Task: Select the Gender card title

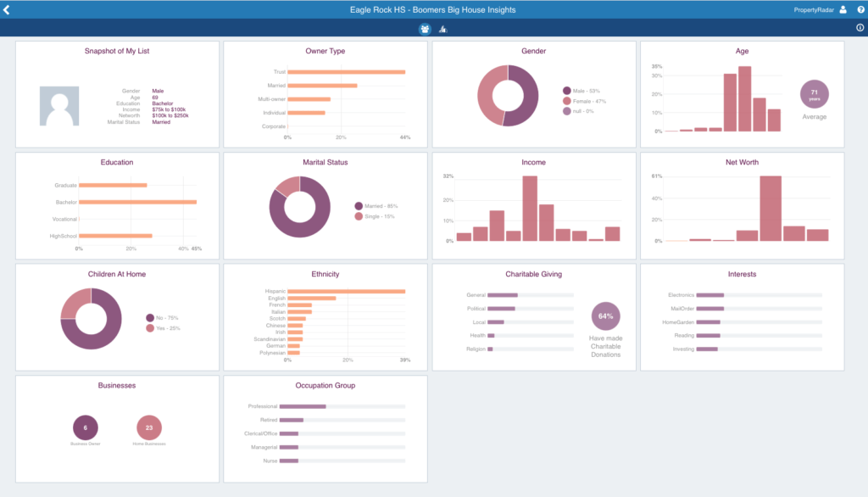Action: (x=534, y=51)
